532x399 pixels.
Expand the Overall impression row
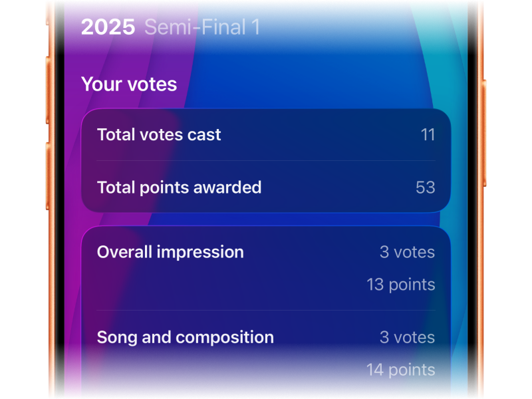tap(265, 268)
